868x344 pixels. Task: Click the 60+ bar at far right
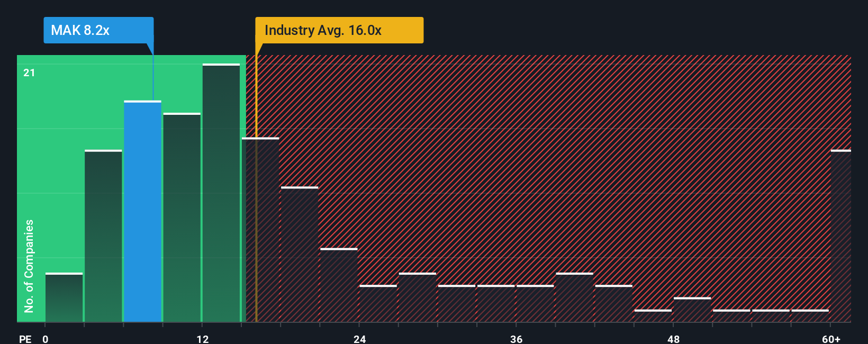841,236
